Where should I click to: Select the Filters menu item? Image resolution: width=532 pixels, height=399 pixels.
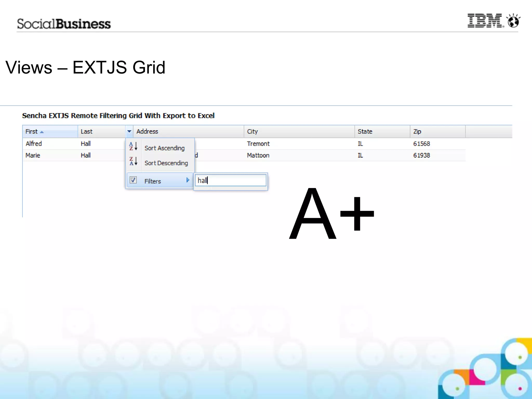(x=160, y=180)
